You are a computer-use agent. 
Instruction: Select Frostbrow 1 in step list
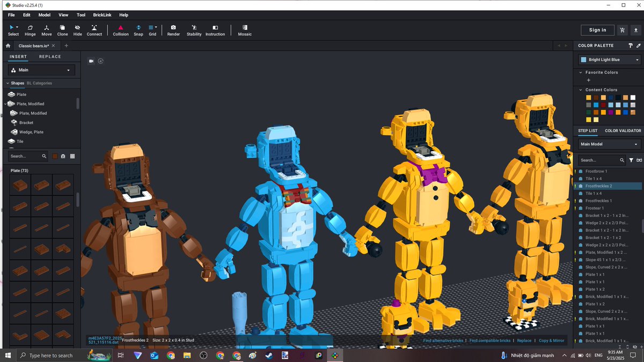[x=596, y=171]
